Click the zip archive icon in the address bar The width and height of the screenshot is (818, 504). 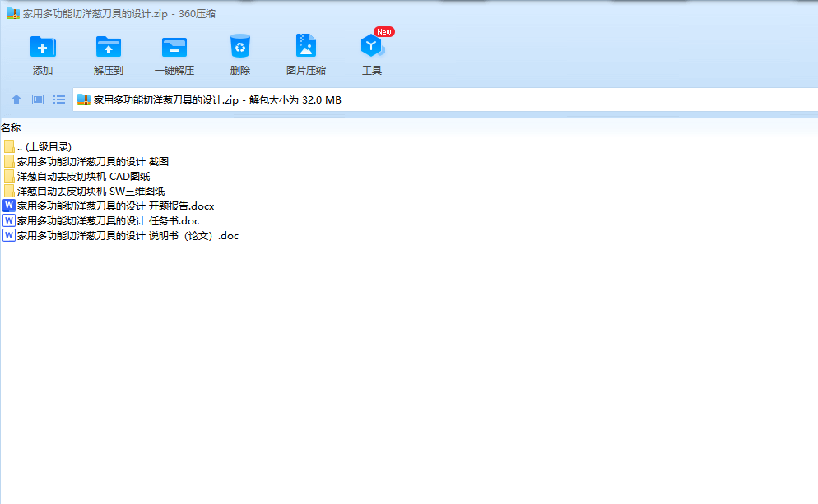(83, 99)
